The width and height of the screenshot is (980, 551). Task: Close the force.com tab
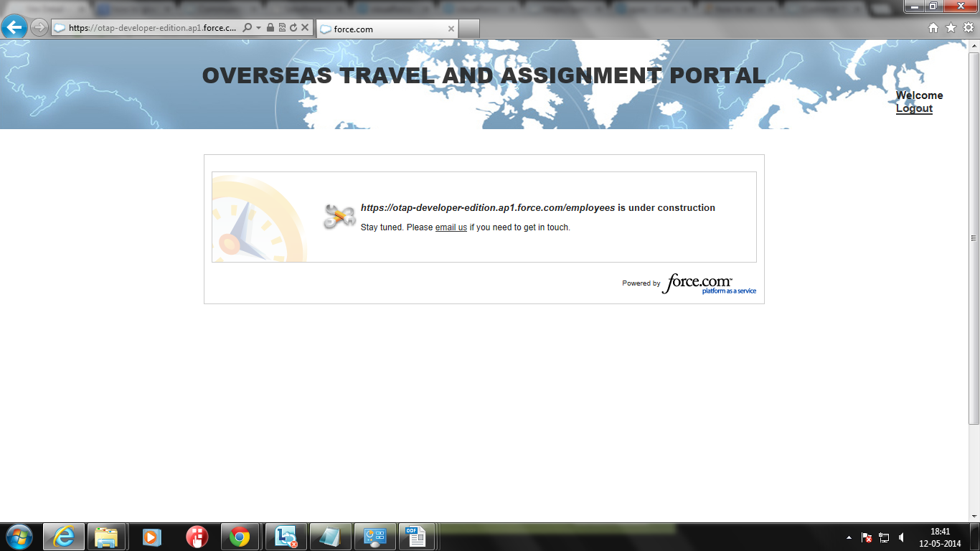pos(451,29)
